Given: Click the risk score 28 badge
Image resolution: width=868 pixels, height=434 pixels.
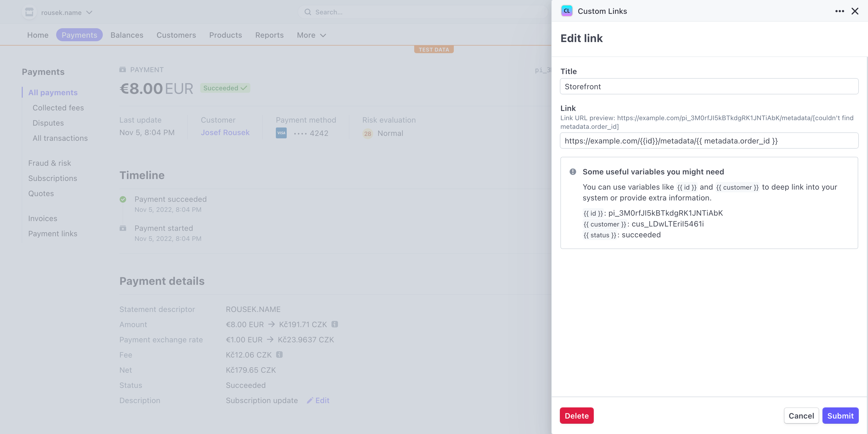Looking at the screenshot, I should pos(367,133).
